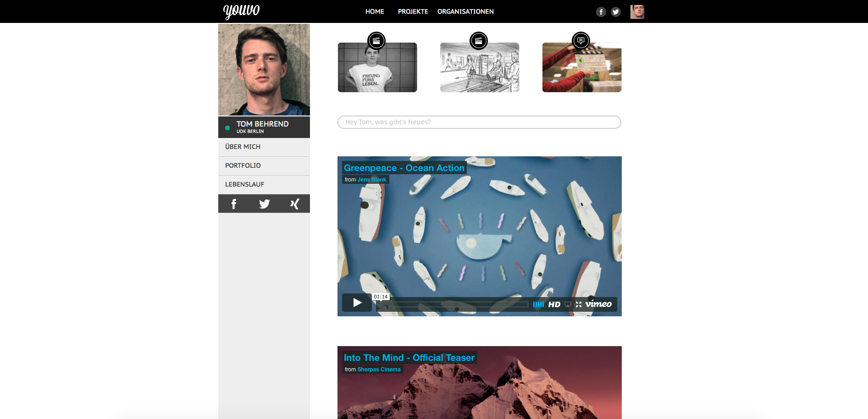Image resolution: width=868 pixels, height=419 pixels.
Task: Open the sidebar Facebook profile link
Action: (233, 204)
